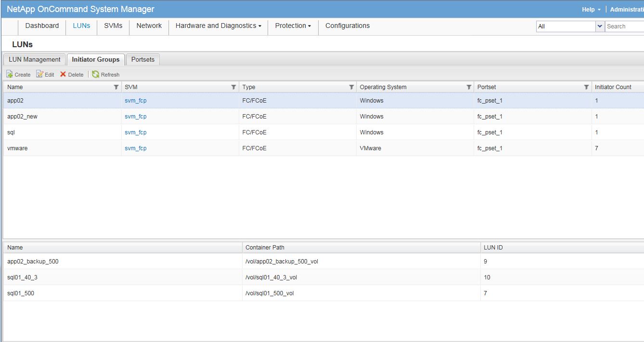
Task: Follow the svm_fcp link in sql row
Action: tap(135, 132)
